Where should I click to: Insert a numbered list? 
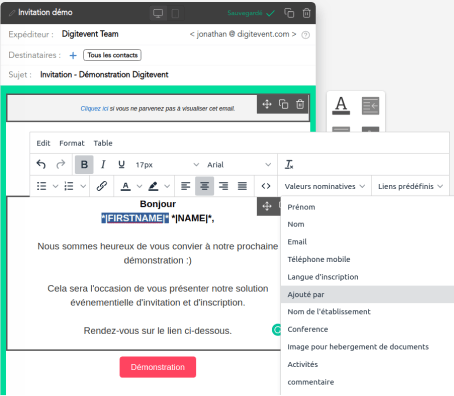[x=69, y=186]
